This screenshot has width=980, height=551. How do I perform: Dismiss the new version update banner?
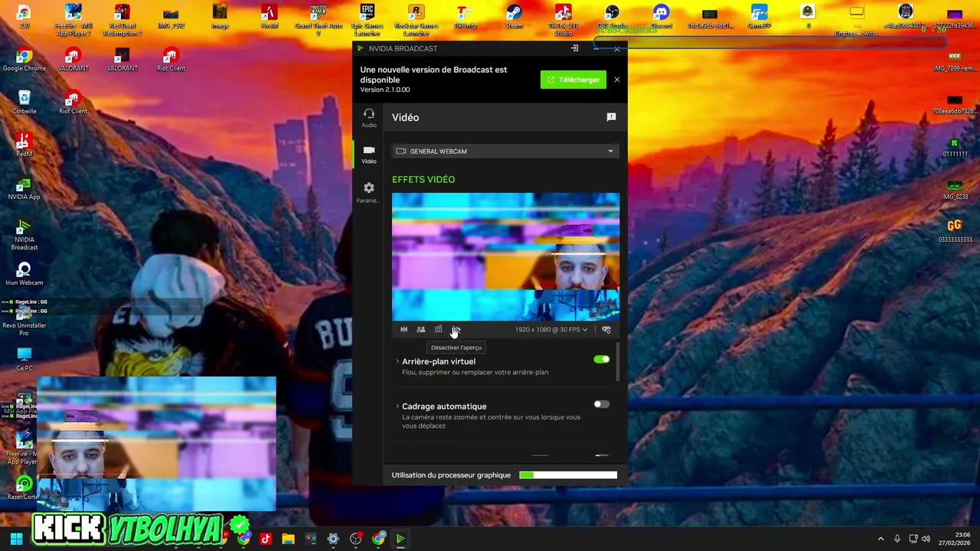617,80
